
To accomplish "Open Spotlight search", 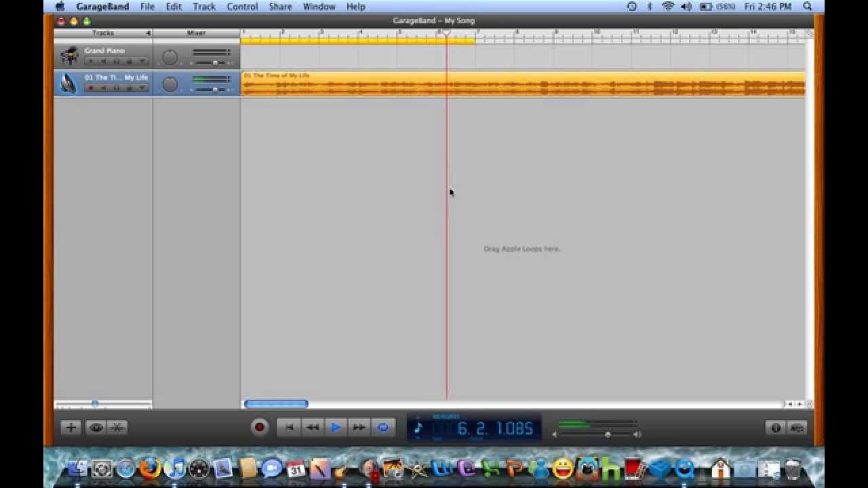I will point(807,7).
